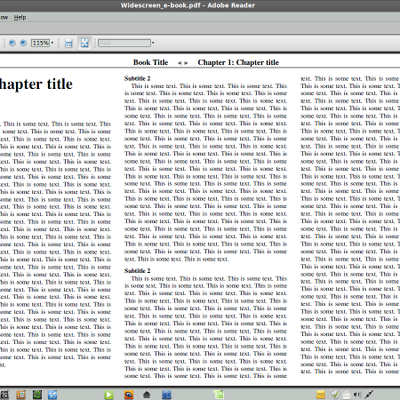Open the orange notebook taskbar icon
The width and height of the screenshot is (400, 400).
click(x=21, y=395)
